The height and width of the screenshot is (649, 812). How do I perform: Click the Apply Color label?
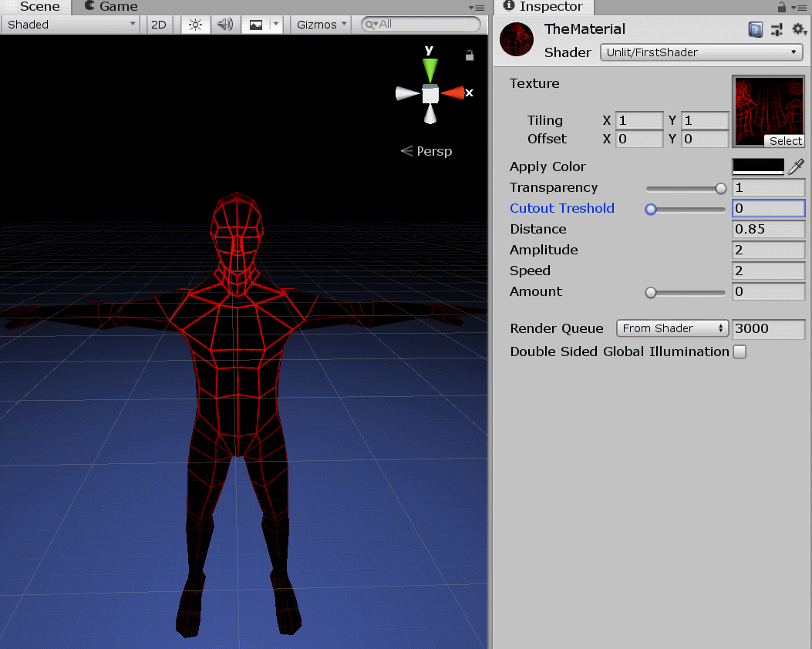click(x=548, y=166)
